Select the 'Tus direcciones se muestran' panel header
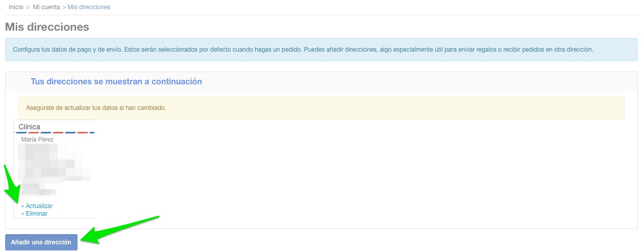 [x=116, y=81]
